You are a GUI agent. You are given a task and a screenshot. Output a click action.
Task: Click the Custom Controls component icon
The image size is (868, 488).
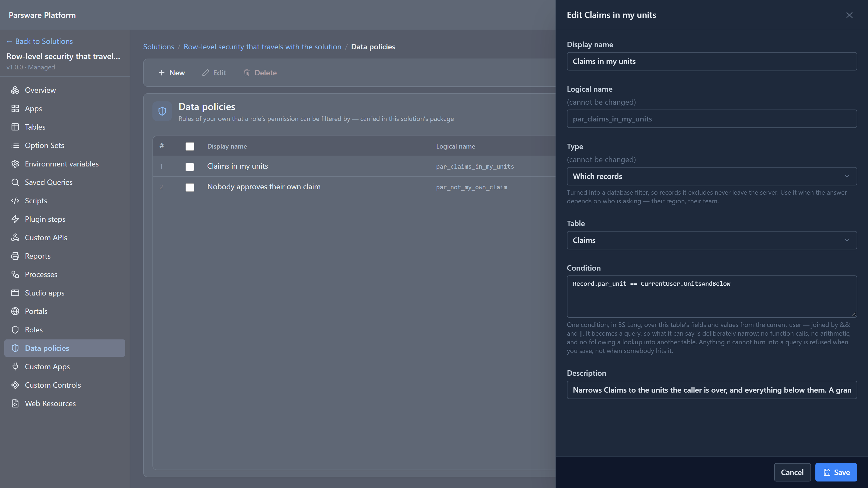pos(15,385)
